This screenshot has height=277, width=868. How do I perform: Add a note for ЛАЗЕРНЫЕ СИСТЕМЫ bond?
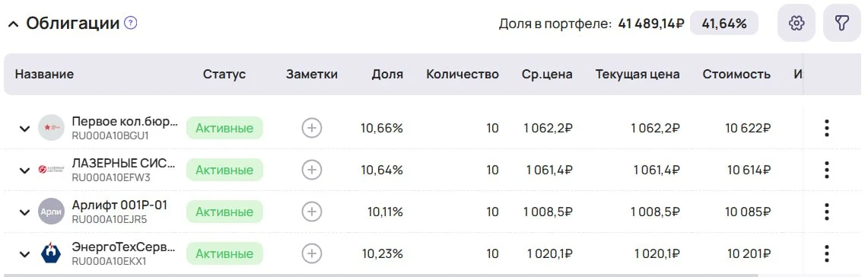(312, 170)
